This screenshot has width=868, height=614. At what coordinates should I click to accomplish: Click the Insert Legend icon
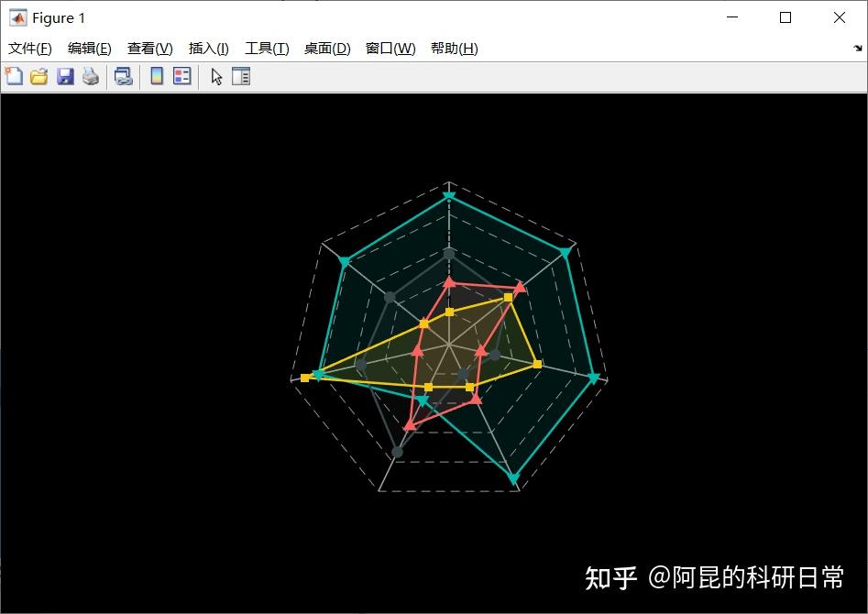[181, 76]
